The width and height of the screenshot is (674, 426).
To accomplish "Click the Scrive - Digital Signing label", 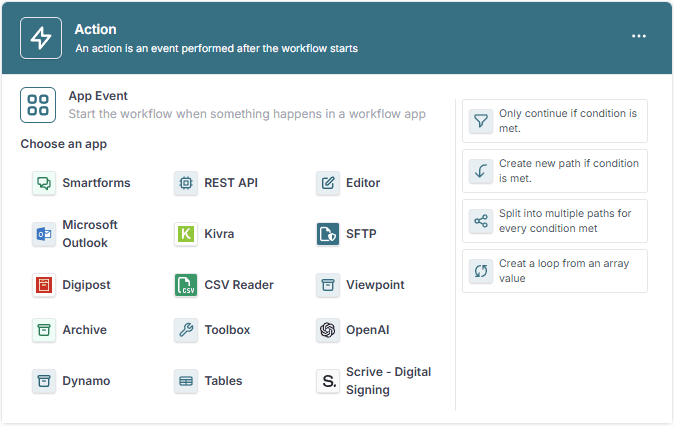I will point(389,381).
